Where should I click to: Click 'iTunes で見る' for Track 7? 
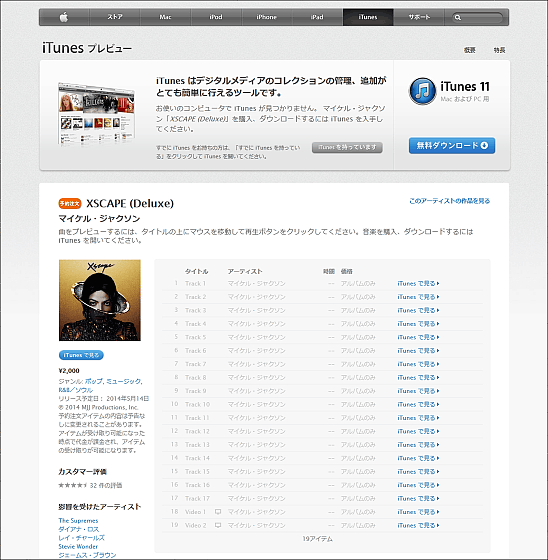click(418, 364)
